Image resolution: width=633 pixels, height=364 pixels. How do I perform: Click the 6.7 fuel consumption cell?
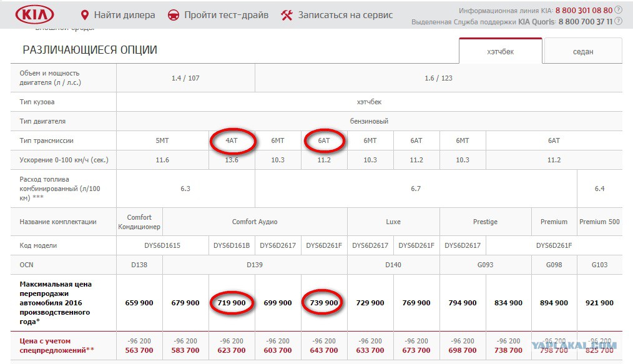pos(416,189)
